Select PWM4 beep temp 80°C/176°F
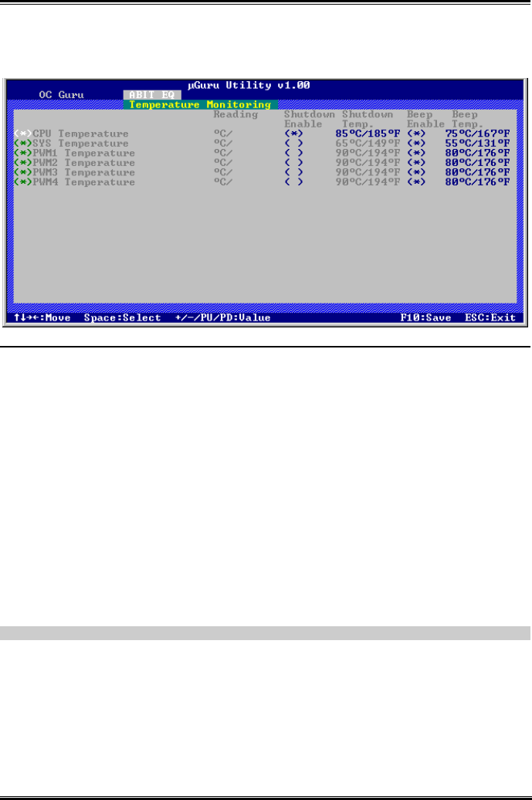The width and height of the screenshot is (532, 800). point(477,182)
